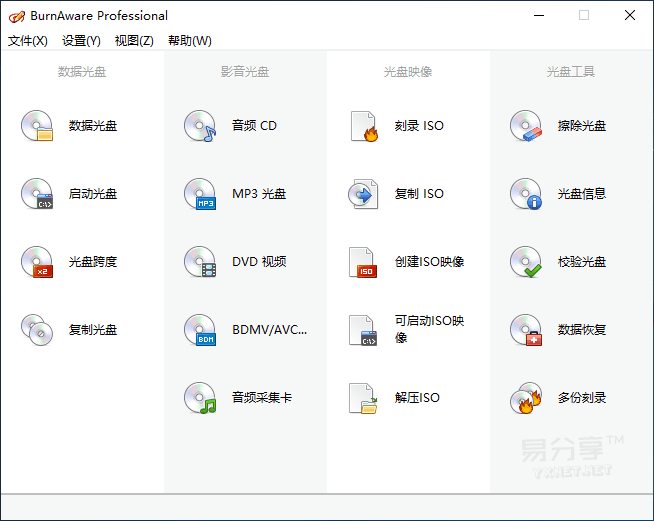Click the 启动光盘 text label
The image size is (654, 521).
tap(93, 194)
